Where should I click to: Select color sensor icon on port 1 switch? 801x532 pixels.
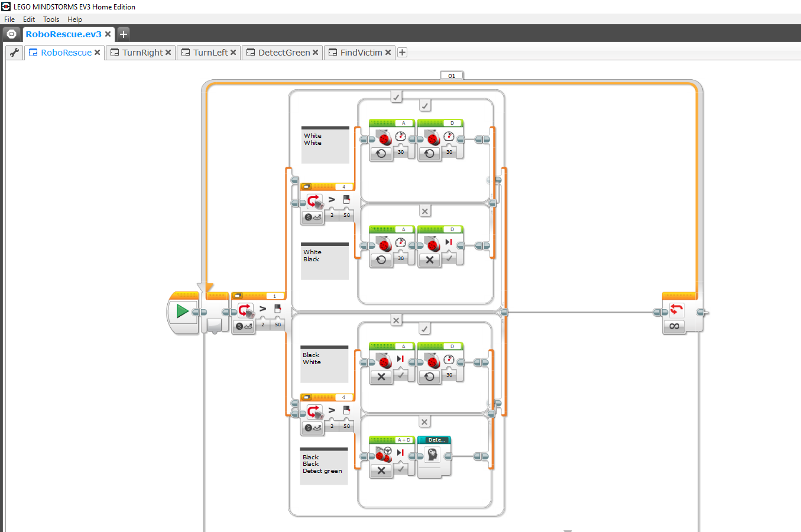[245, 310]
